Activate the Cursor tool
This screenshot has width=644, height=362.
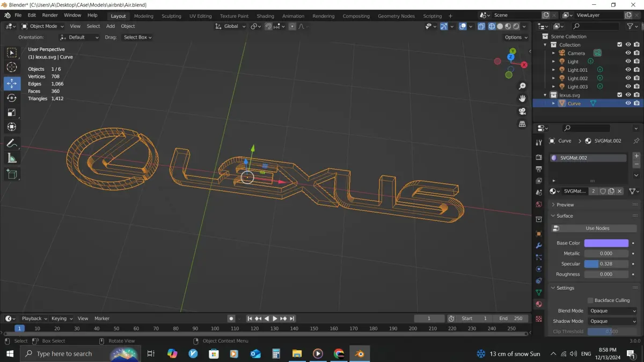(x=12, y=67)
